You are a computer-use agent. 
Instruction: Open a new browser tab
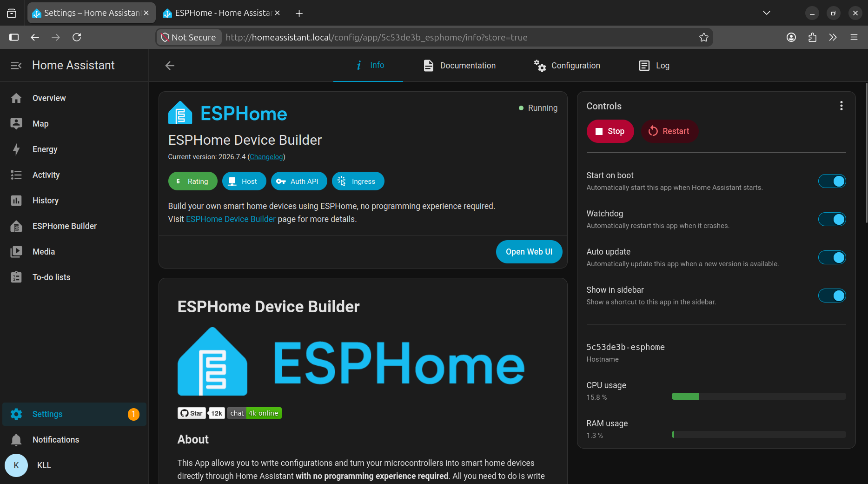(x=299, y=13)
